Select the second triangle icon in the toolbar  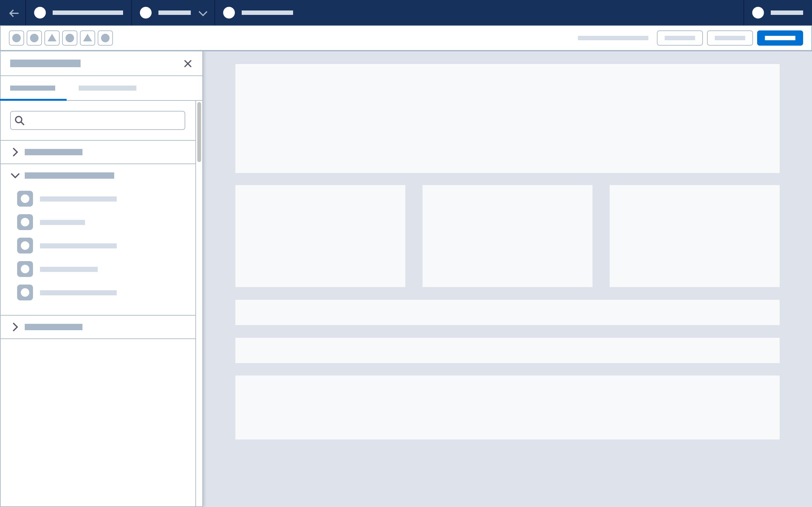click(x=88, y=38)
